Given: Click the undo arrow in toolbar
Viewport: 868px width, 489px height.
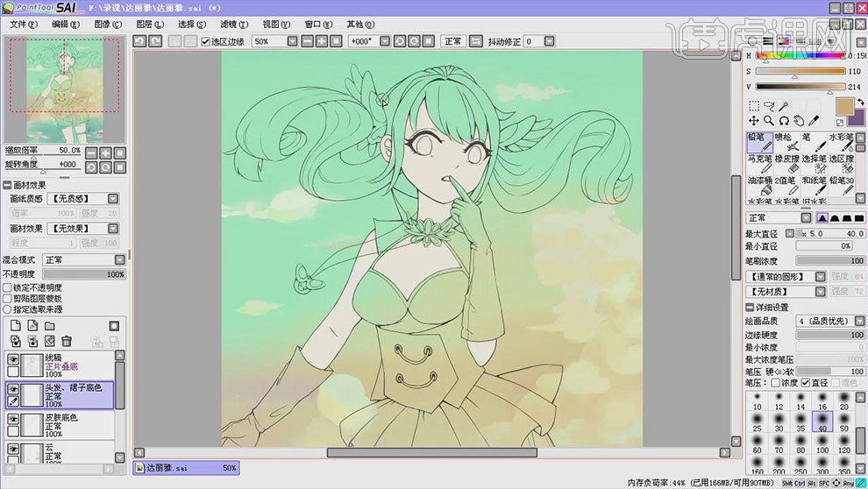Looking at the screenshot, I should pos(139,41).
